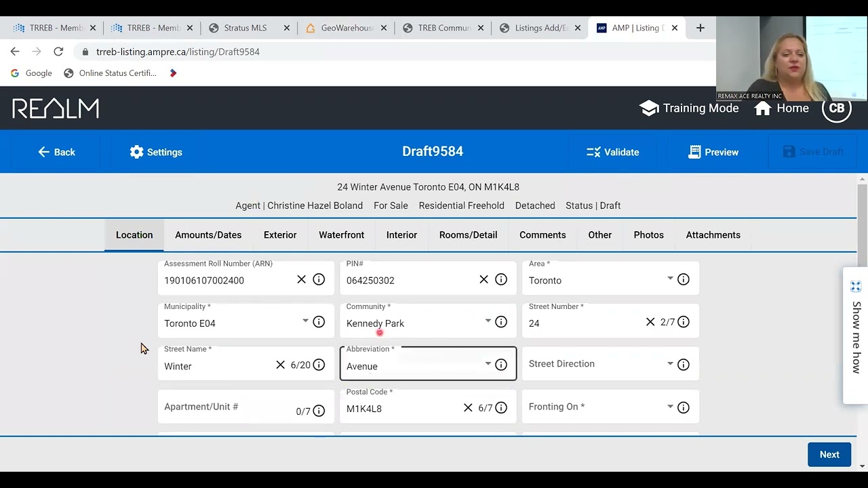Close the AMP Listing tab

click(x=675, y=28)
